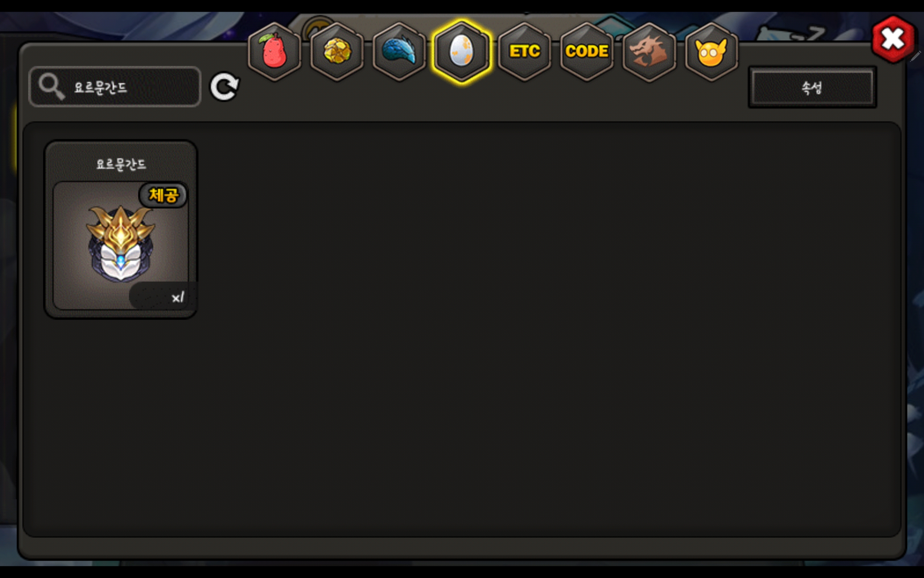Click the magnifying glass search icon

coord(51,86)
